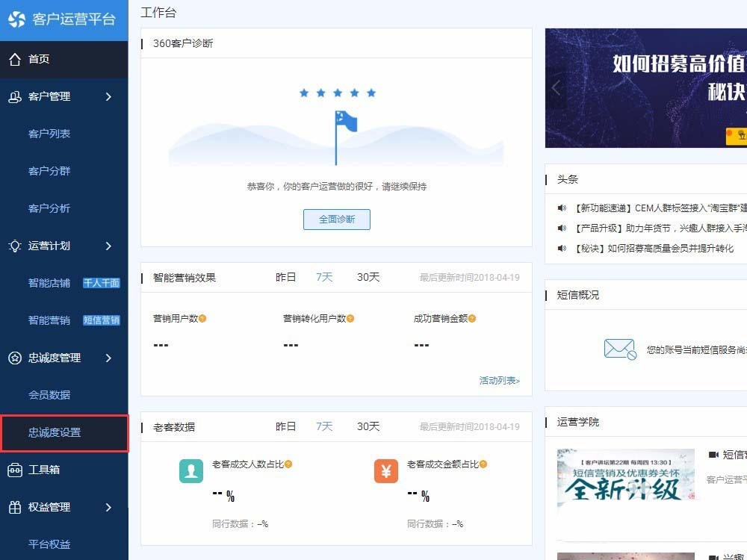Open 忠诚度设置 in the sidebar
Screen dimensions: 747x560
coord(64,432)
